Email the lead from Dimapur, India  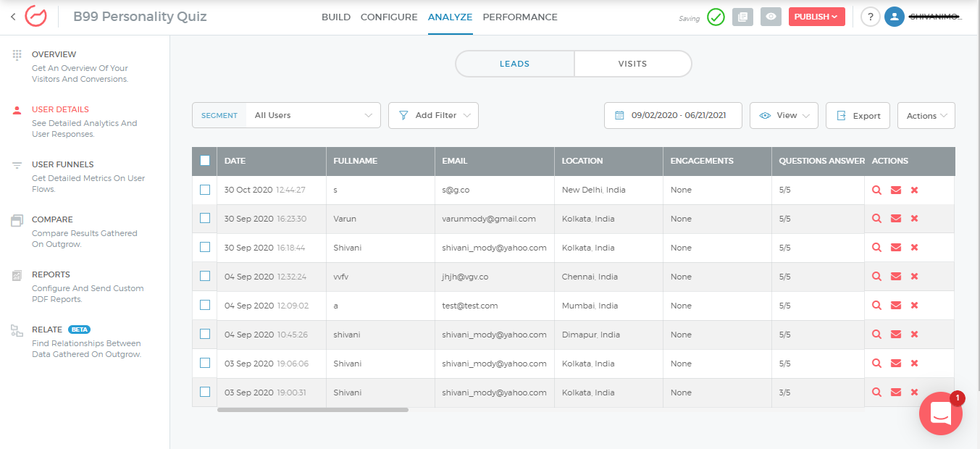pyautogui.click(x=896, y=335)
